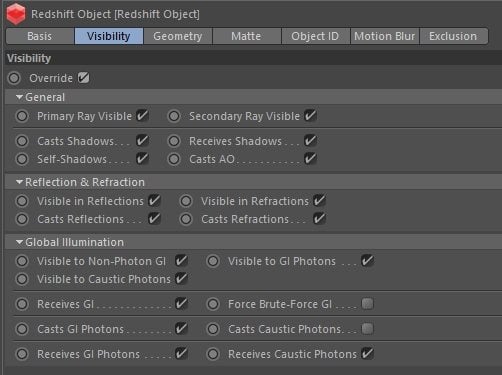Disable Casts Reflections checkbox

point(154,219)
